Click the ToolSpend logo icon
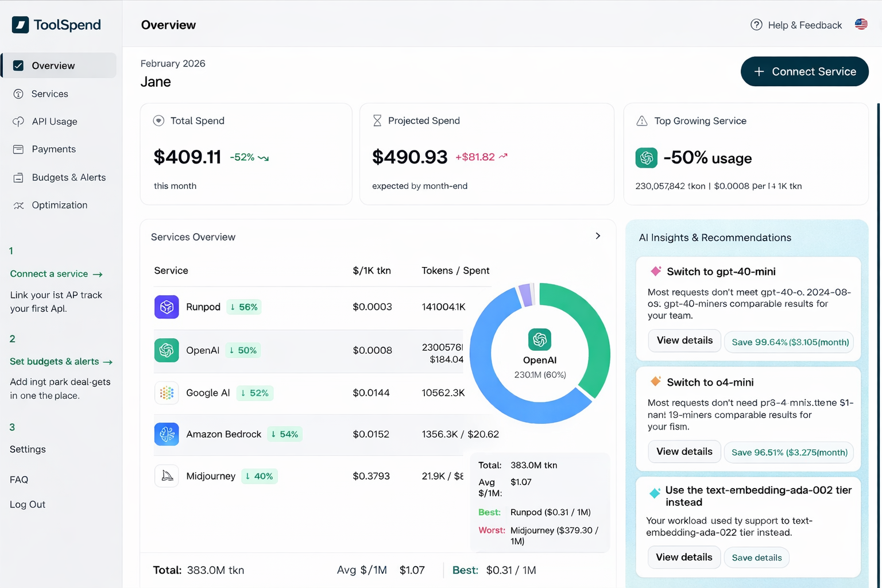 coord(20,25)
